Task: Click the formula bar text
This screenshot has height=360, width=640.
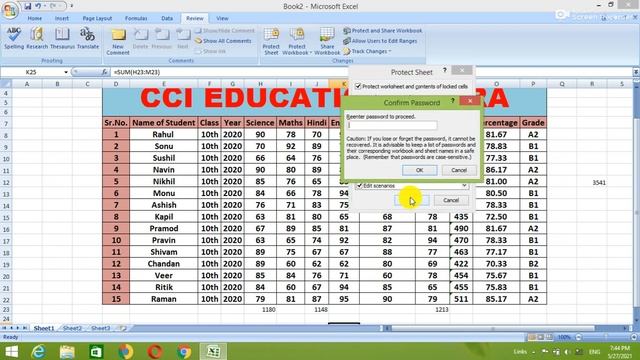Action: tap(137, 72)
